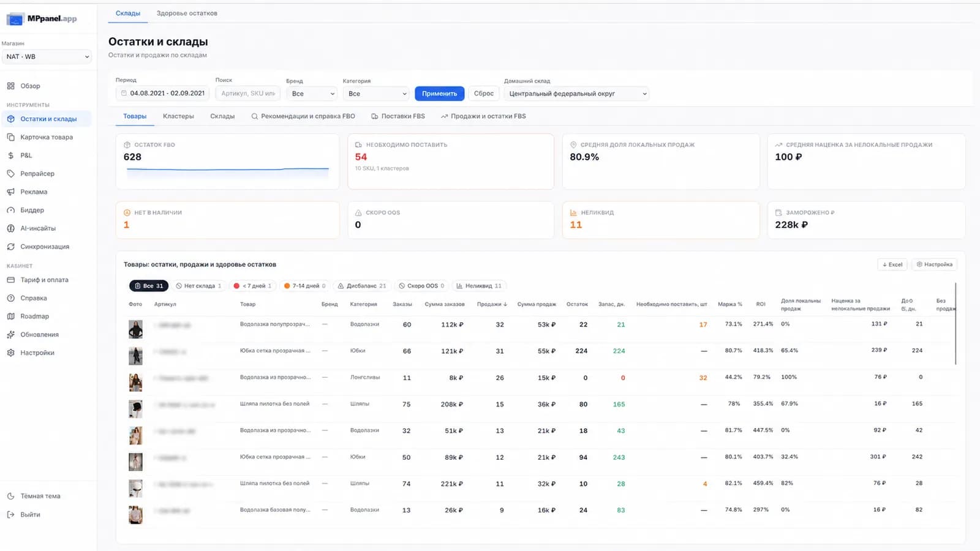Toggle the < 7 дней filter chip

coord(252,286)
